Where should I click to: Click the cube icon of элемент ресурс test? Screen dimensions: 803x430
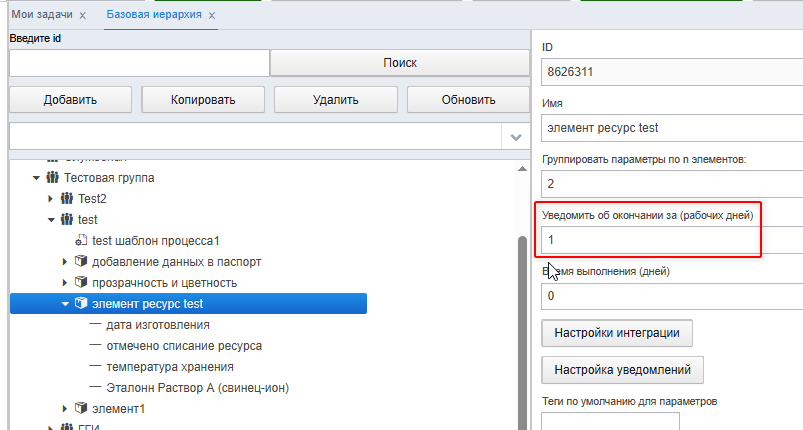click(x=81, y=303)
